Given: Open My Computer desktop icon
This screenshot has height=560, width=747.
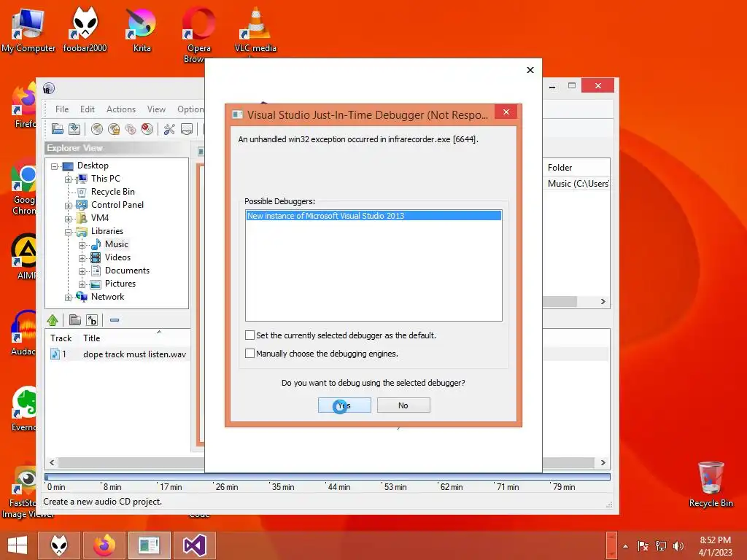Looking at the screenshot, I should (x=28, y=28).
